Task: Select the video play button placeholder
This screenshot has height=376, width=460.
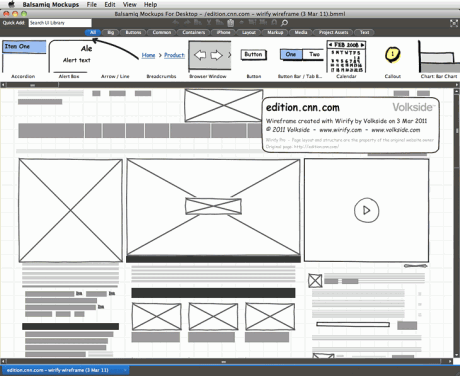Action: click(x=366, y=210)
